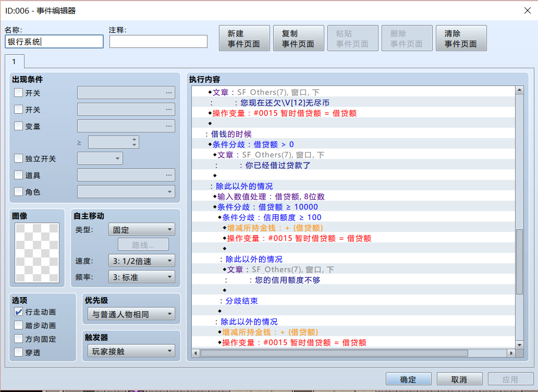The image size is (538, 392).
Task: Select event page tab 1
Action: point(14,62)
